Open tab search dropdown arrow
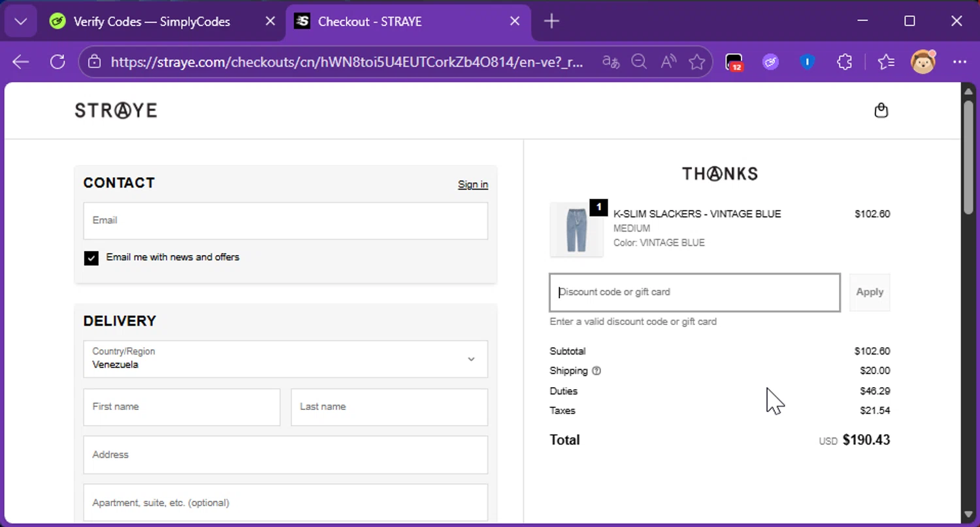This screenshot has width=980, height=527. click(x=21, y=22)
